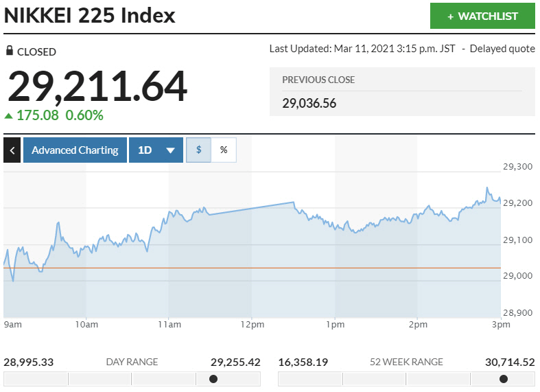The width and height of the screenshot is (540, 392).
Task: Select the 12pm label on the time axis
Action: point(253,324)
